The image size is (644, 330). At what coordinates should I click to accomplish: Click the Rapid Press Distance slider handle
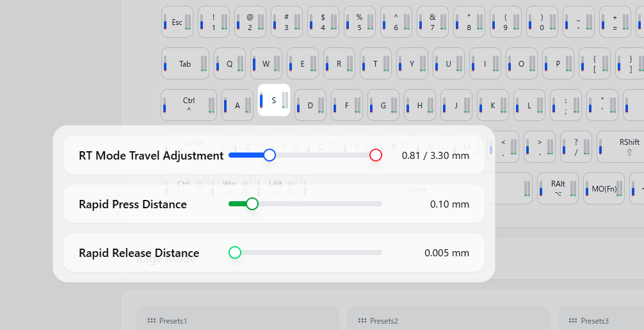252,204
